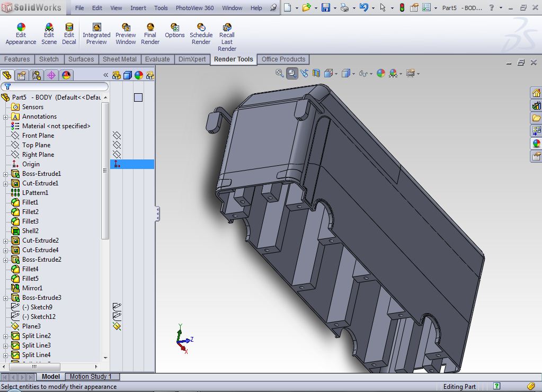542x392 pixels.
Task: Click the Section View icon
Action: point(316,73)
